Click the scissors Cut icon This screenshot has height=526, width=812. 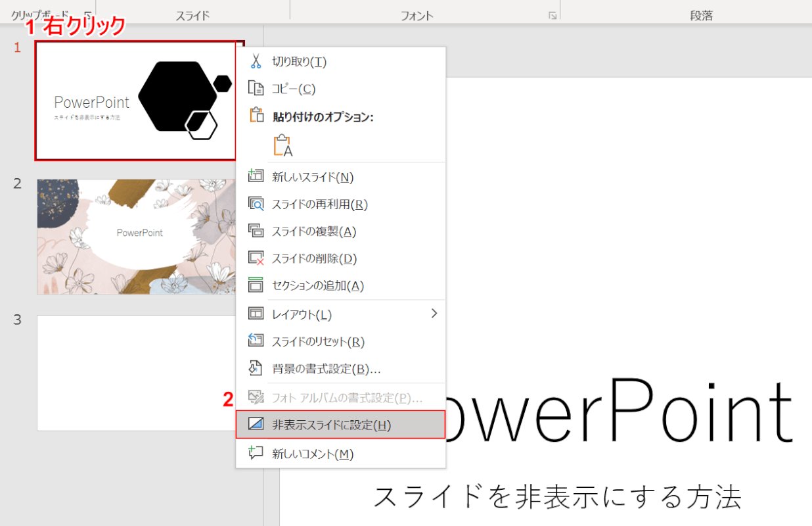pos(256,61)
